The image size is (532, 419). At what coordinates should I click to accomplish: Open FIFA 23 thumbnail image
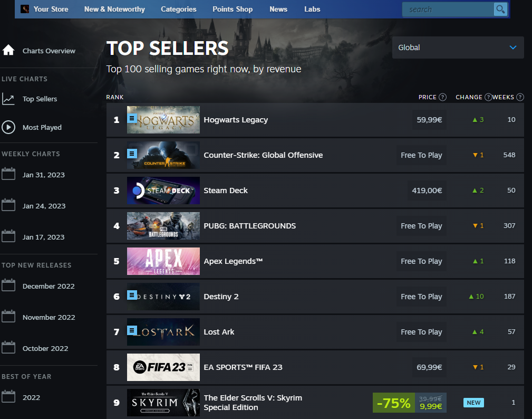163,367
